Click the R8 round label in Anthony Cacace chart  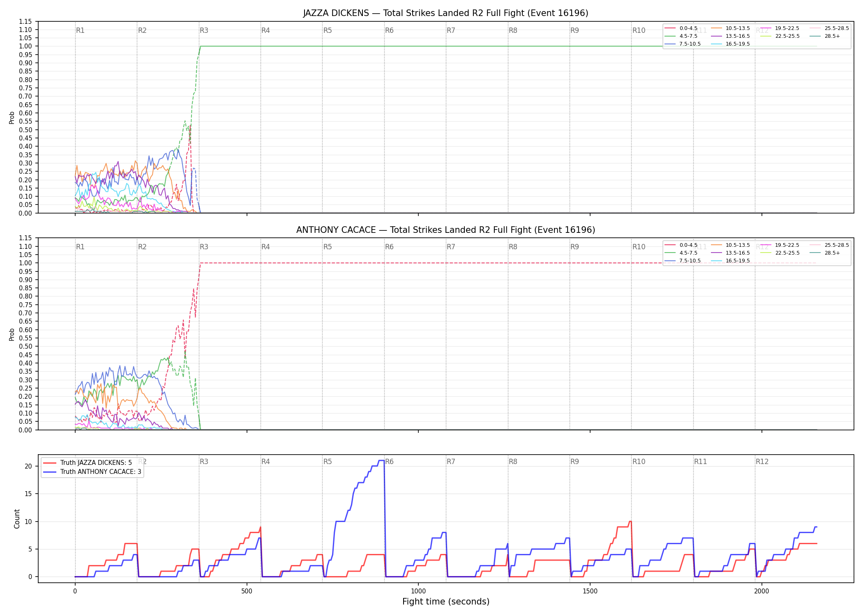513,247
